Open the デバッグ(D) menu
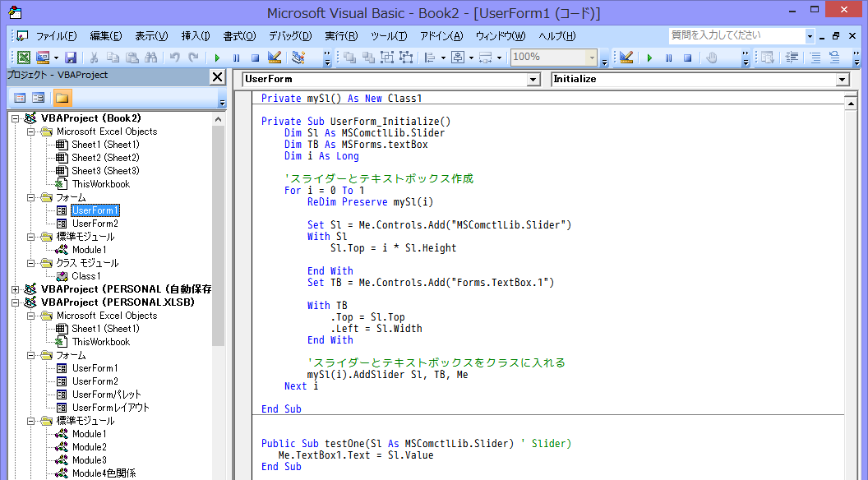This screenshot has height=480, width=868. [290, 36]
